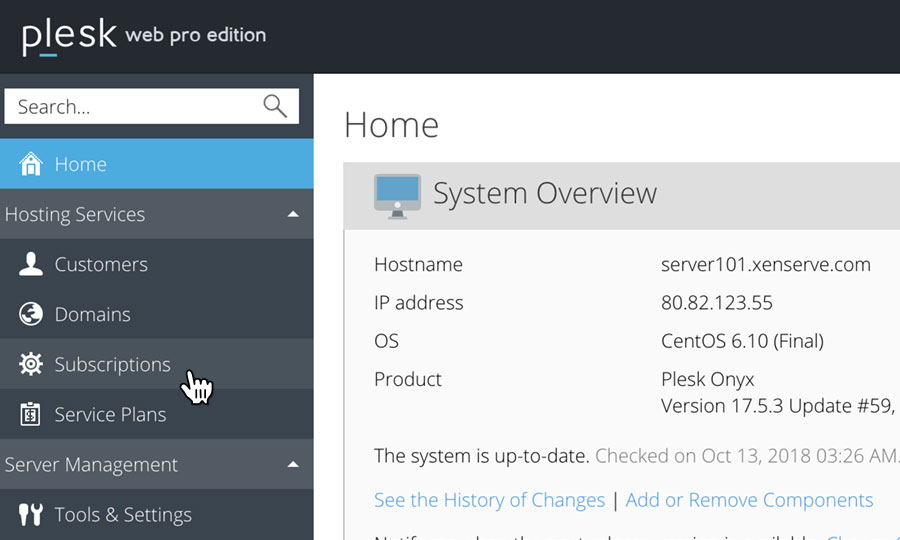Screen dimensions: 900x540
Task: Click the System Overview monitor icon
Action: point(397,196)
